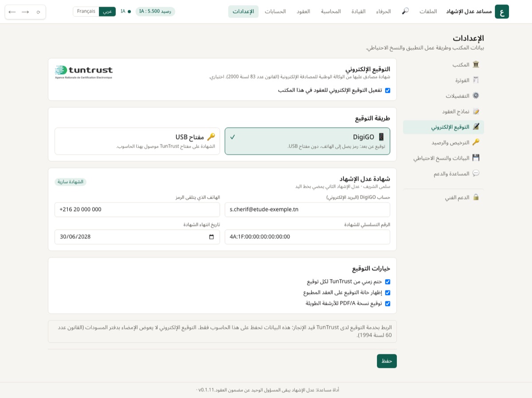Click the forward arrow navigation button
This screenshot has width=532, height=398.
(25, 12)
